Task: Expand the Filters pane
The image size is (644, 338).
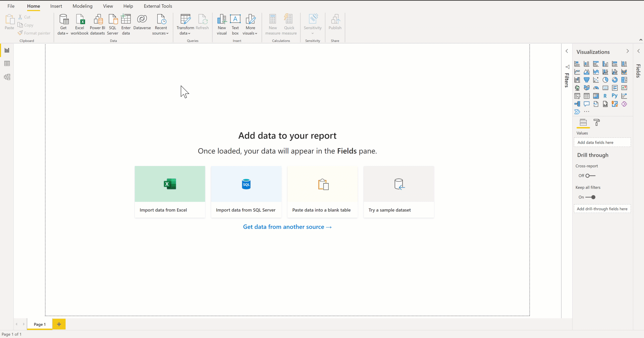Action: 567,51
